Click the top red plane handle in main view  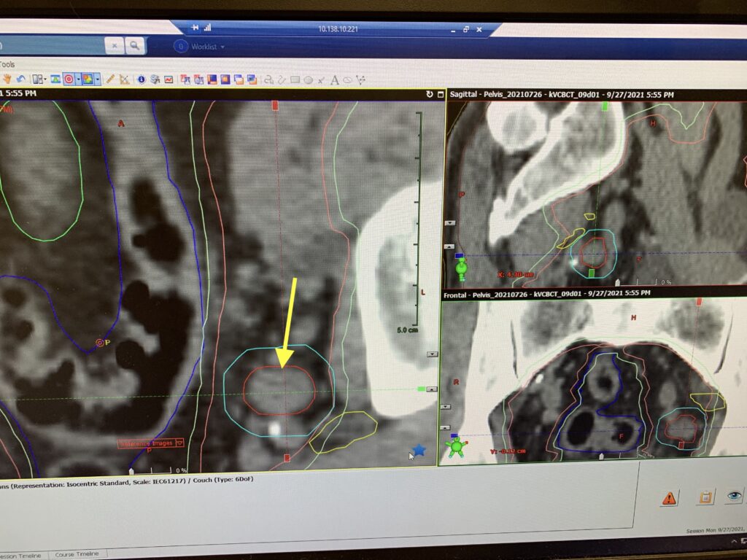275,106
